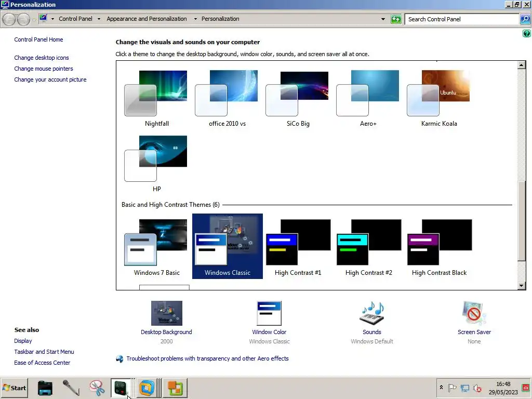Viewport: 532px width, 399px height.
Task: Apply the High Contrast #1 theme
Action: click(x=298, y=247)
